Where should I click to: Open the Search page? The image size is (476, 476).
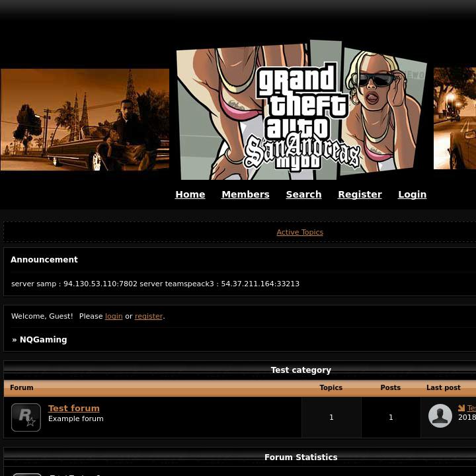point(303,194)
